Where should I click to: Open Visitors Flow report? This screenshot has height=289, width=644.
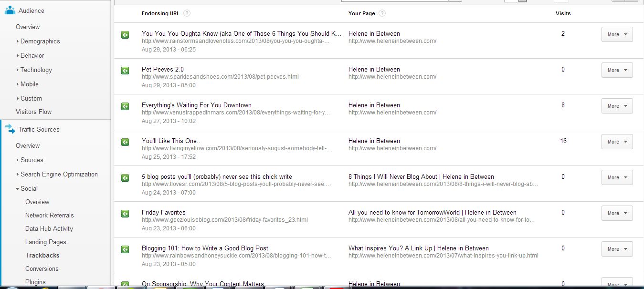33,112
